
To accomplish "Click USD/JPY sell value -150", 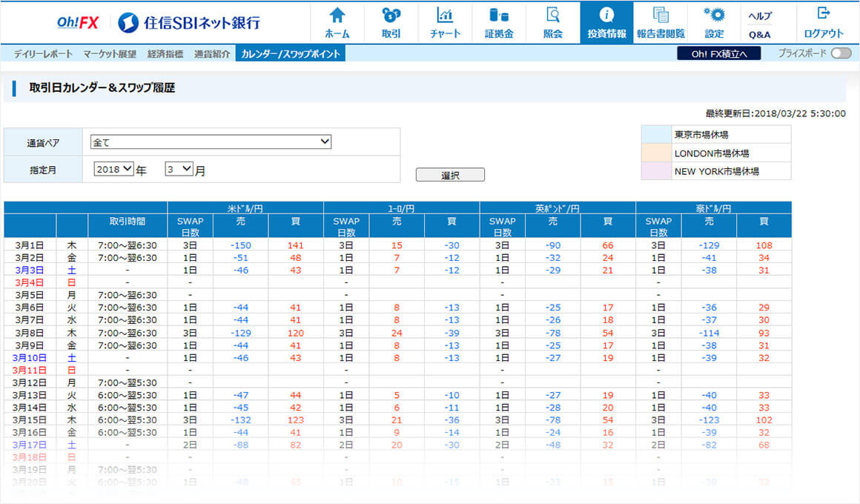I will [x=241, y=245].
